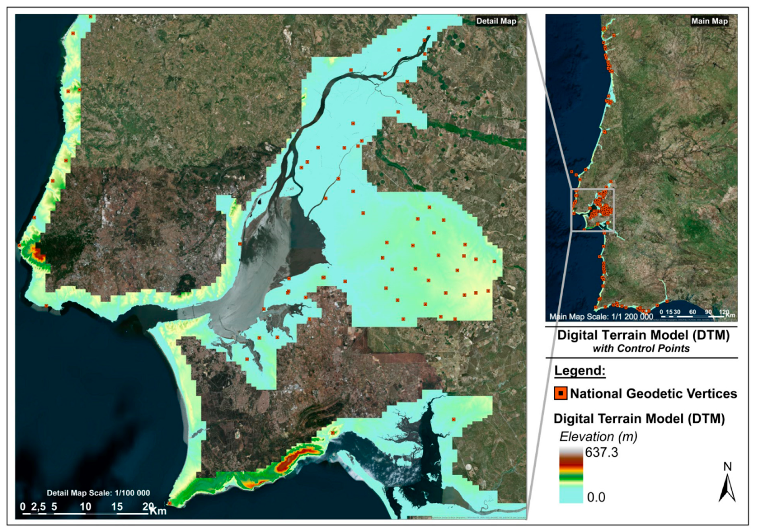Click the Legend heading
This screenshot has height=532, width=757.
(x=580, y=370)
